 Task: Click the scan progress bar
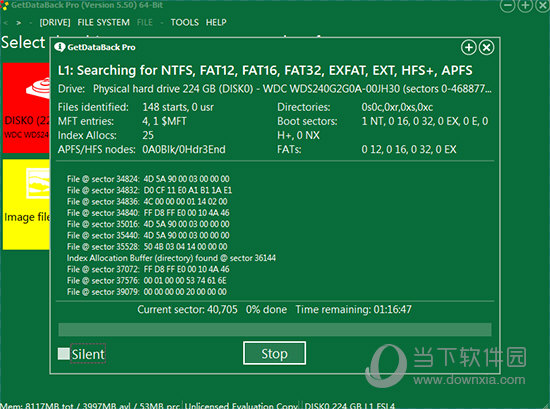pos(275,329)
